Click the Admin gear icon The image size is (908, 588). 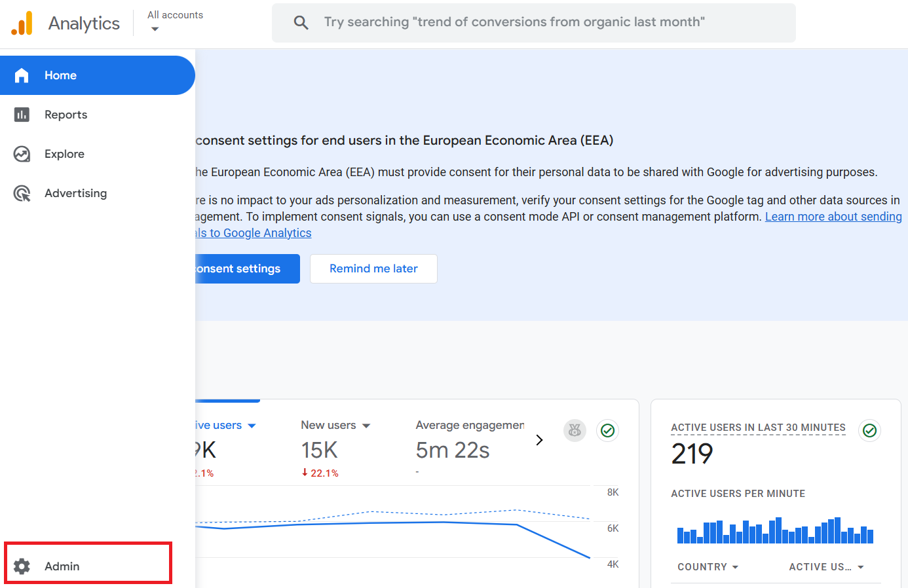tap(22, 566)
